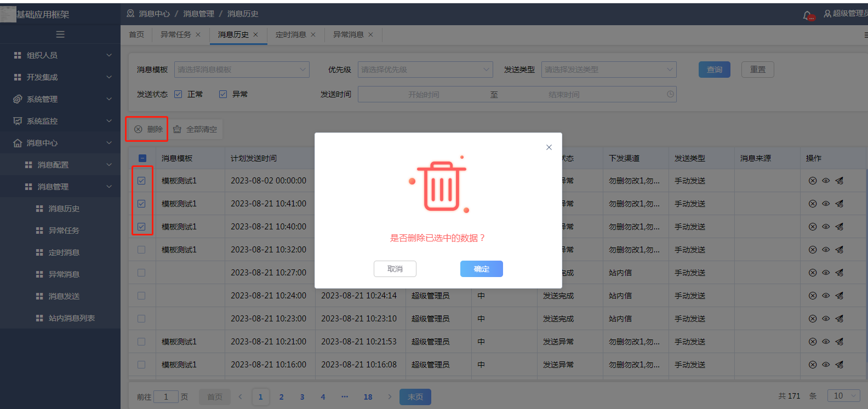This screenshot has width=868, height=409.
Task: Collapse the 消息管理 submenu
Action: tap(60, 187)
